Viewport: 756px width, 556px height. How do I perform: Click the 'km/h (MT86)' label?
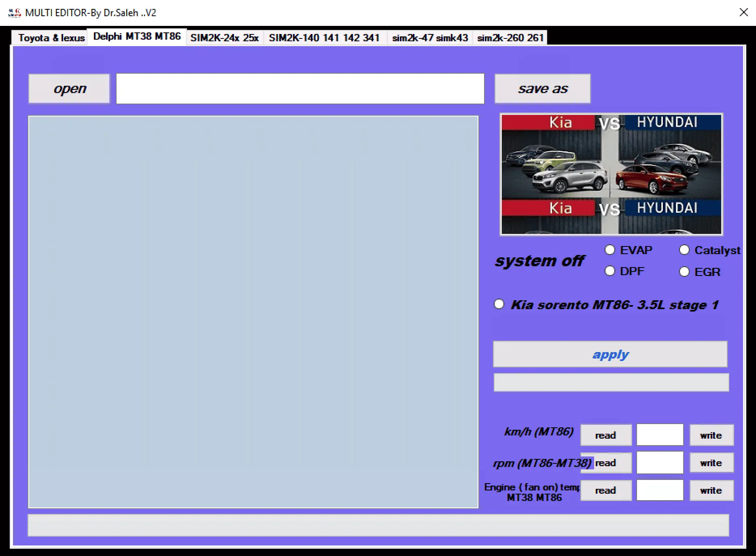pyautogui.click(x=539, y=432)
